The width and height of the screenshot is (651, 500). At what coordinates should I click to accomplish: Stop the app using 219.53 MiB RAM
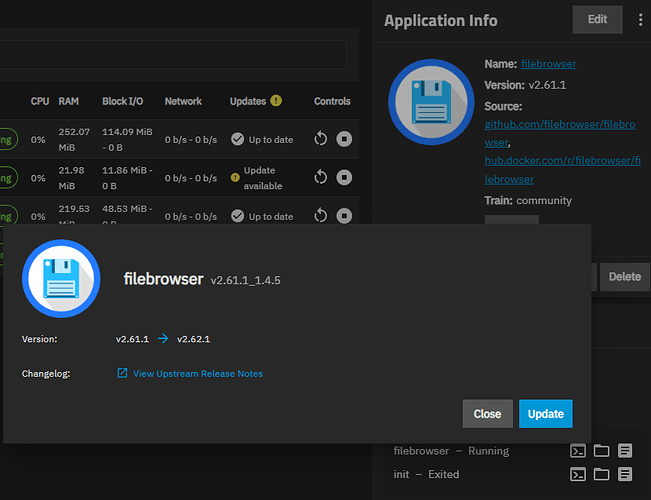click(344, 216)
